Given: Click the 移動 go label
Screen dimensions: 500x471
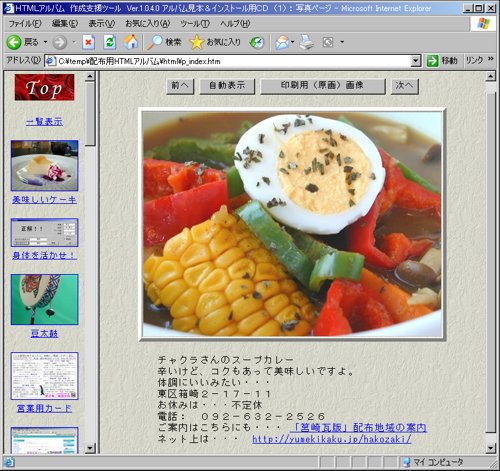Looking at the screenshot, I should pos(449,61).
